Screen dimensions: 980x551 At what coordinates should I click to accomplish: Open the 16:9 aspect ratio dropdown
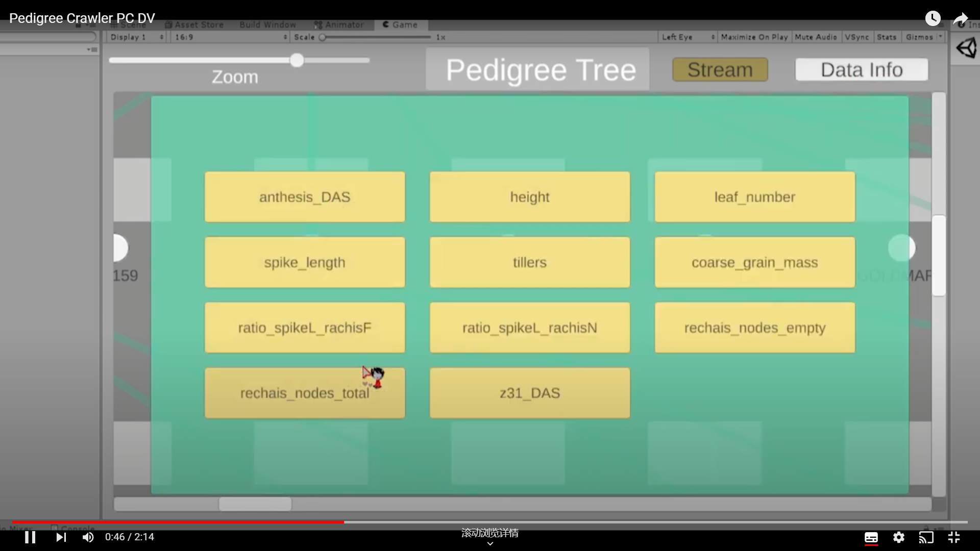click(x=231, y=37)
